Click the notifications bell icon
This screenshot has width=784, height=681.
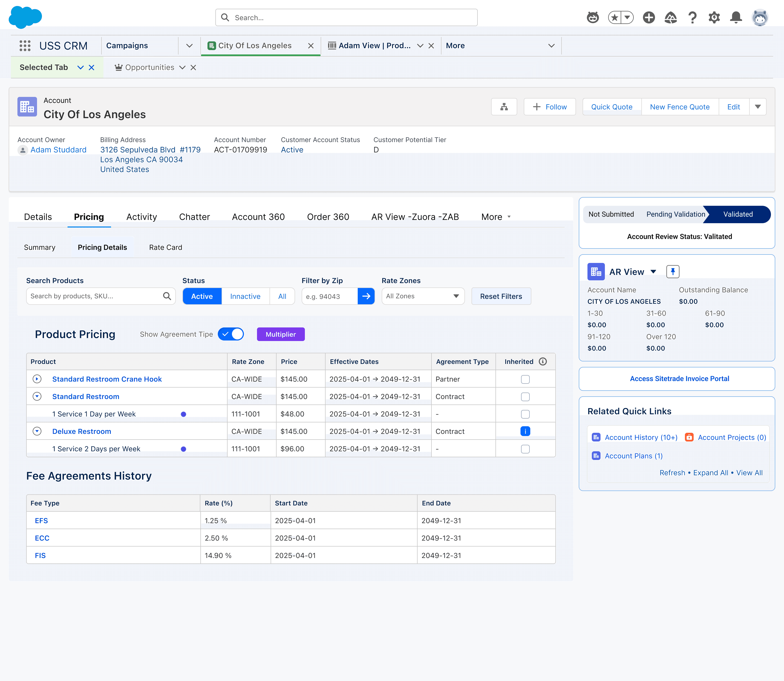click(x=736, y=17)
